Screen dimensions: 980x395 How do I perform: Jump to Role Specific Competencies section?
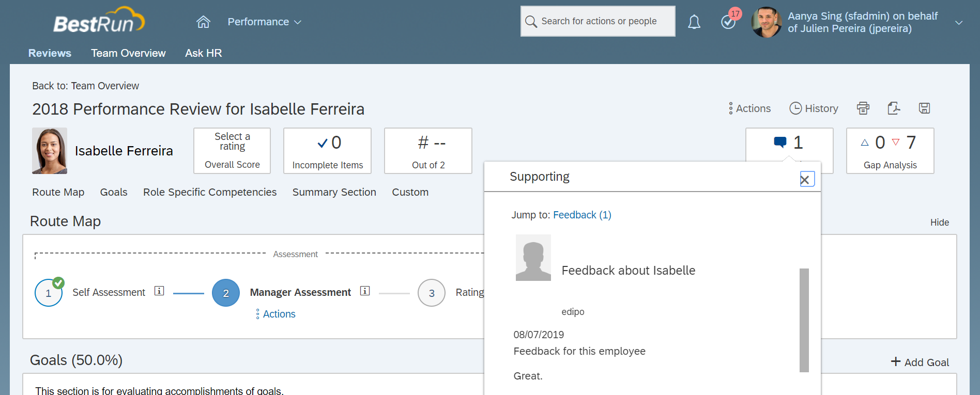[210, 192]
